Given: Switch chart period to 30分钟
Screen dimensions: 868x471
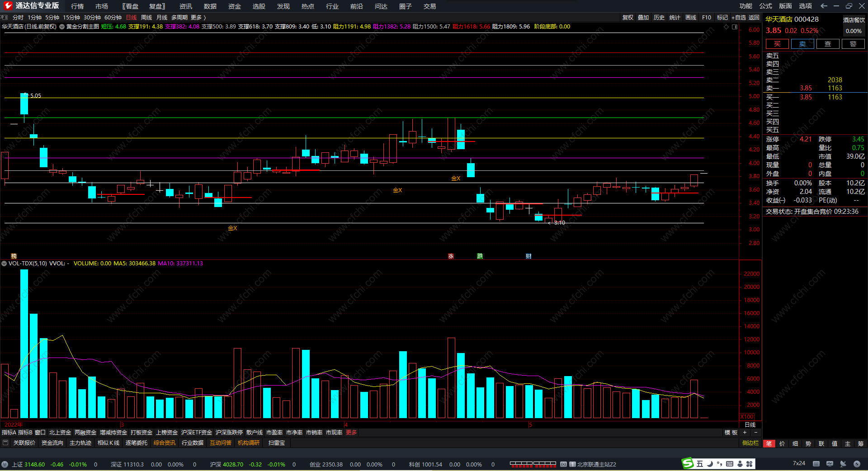Looking at the screenshot, I should (x=92, y=17).
